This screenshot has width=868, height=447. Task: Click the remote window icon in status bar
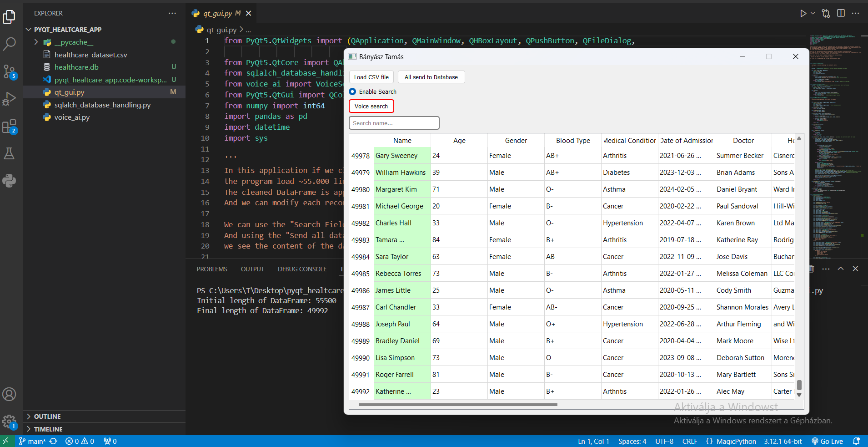coord(6,441)
